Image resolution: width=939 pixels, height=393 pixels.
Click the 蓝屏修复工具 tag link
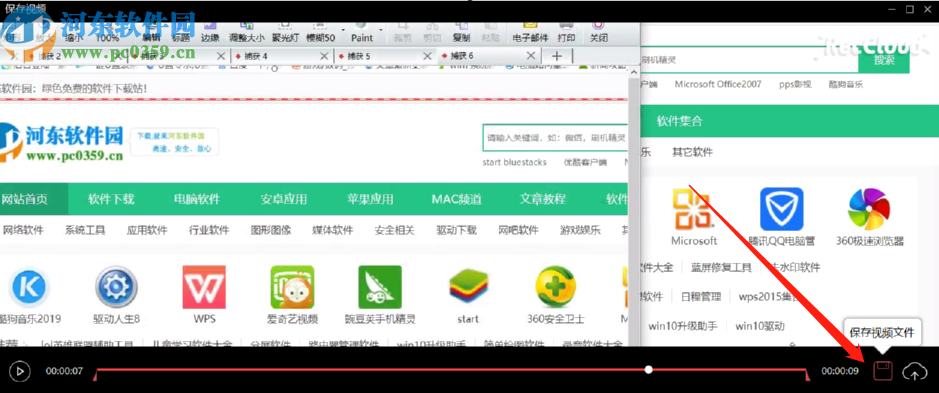(721, 267)
